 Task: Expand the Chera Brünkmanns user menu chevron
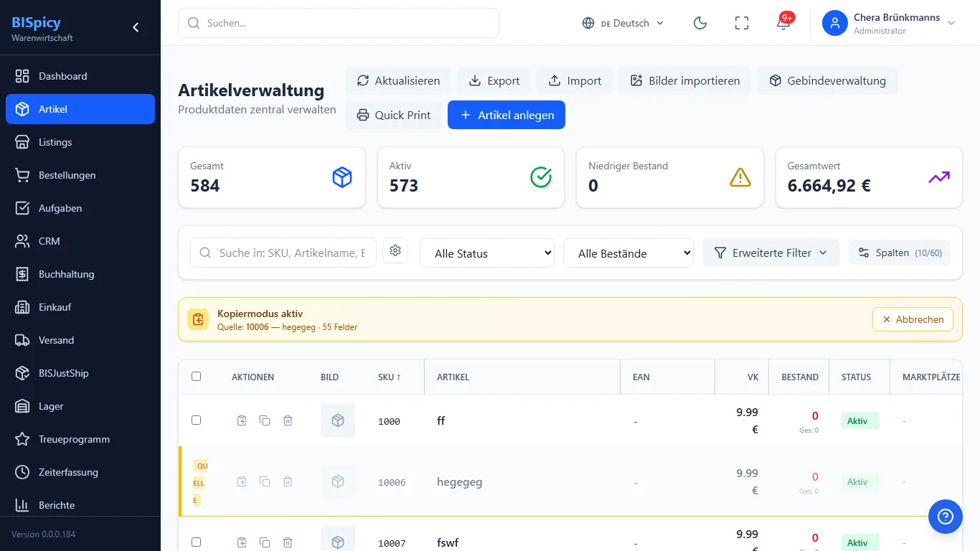tap(951, 23)
